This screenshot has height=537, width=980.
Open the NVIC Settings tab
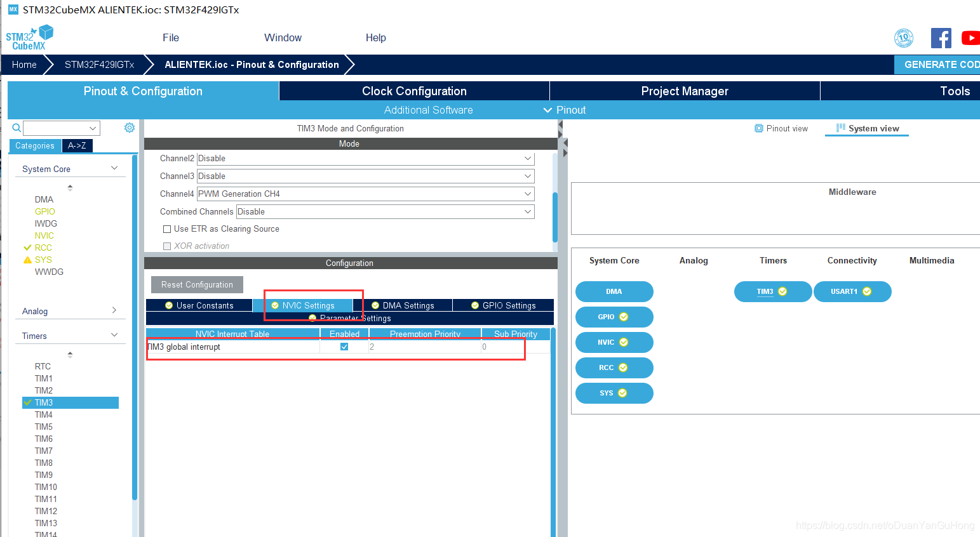point(302,305)
